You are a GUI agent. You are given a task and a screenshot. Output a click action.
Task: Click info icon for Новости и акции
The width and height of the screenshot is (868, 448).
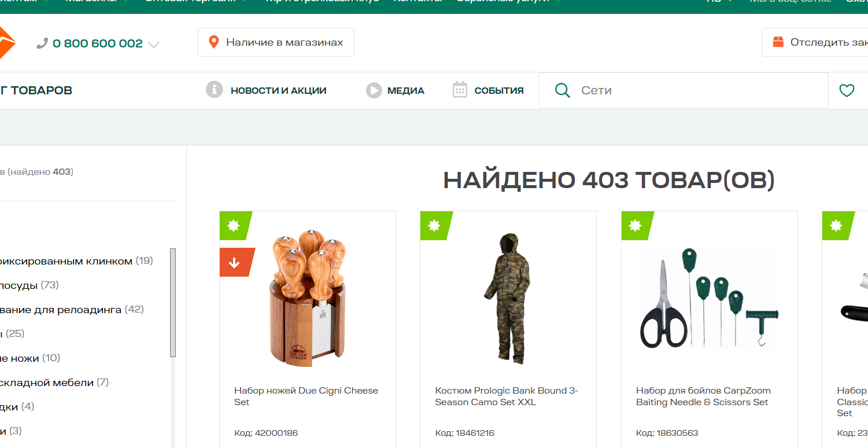(214, 90)
